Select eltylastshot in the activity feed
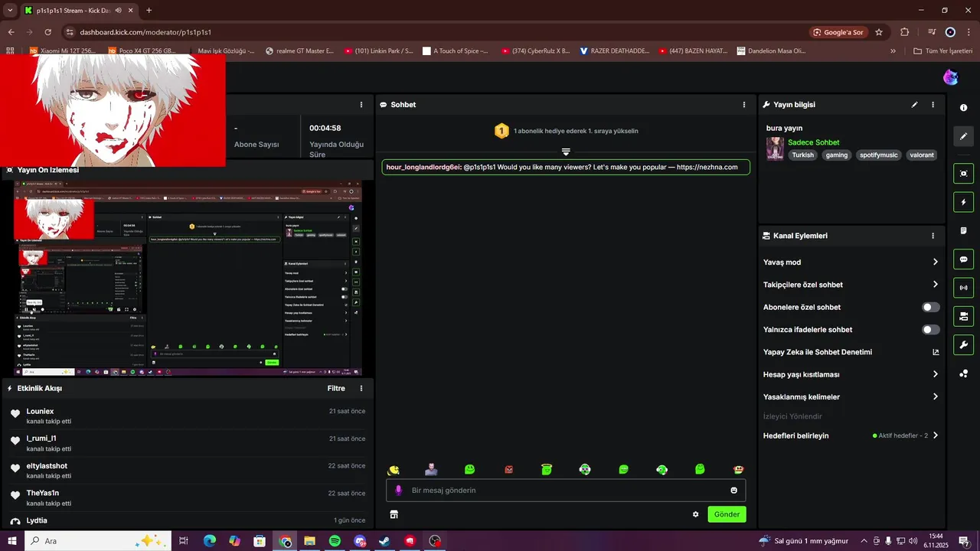The width and height of the screenshot is (980, 551). click(x=47, y=466)
